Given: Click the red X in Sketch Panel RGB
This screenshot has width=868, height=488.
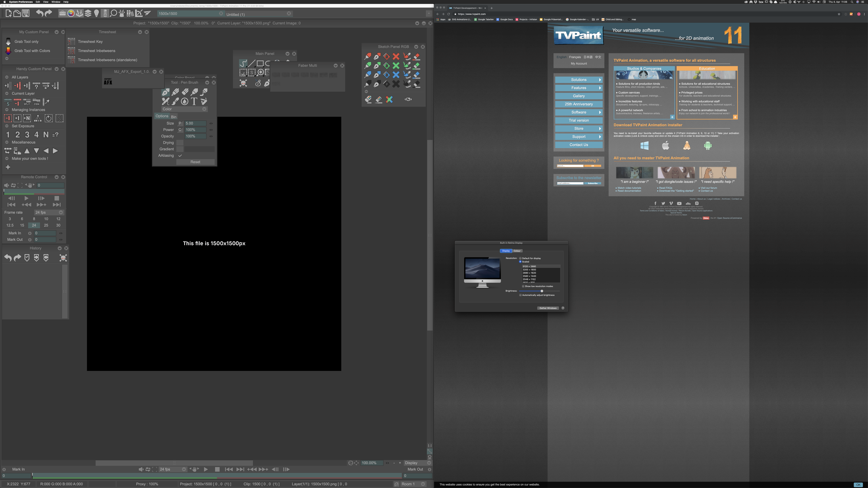Looking at the screenshot, I should click(x=396, y=56).
